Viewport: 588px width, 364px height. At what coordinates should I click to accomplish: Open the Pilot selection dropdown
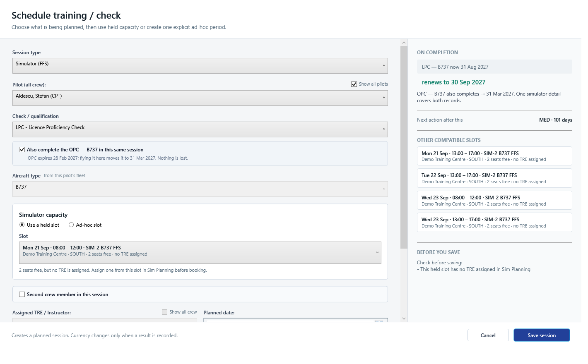pos(200,98)
